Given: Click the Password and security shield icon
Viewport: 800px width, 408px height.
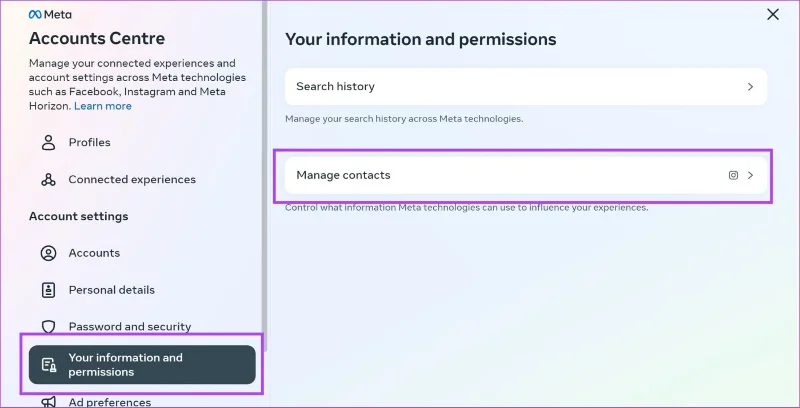Looking at the screenshot, I should click(48, 326).
